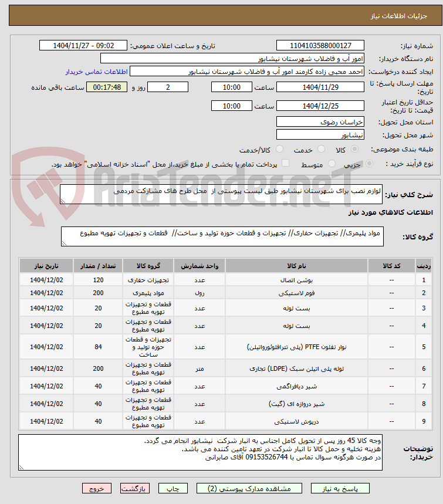Click item name نوار تفلون PTFE
Viewport: 443px width, 504px height.
(296, 347)
